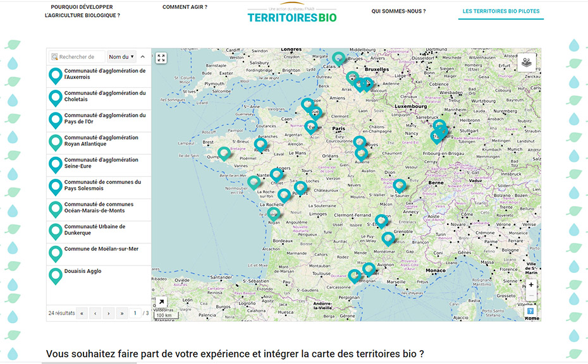The image size is (588, 364).
Task: Select the map marker at Auxerre
Action: pos(362,154)
